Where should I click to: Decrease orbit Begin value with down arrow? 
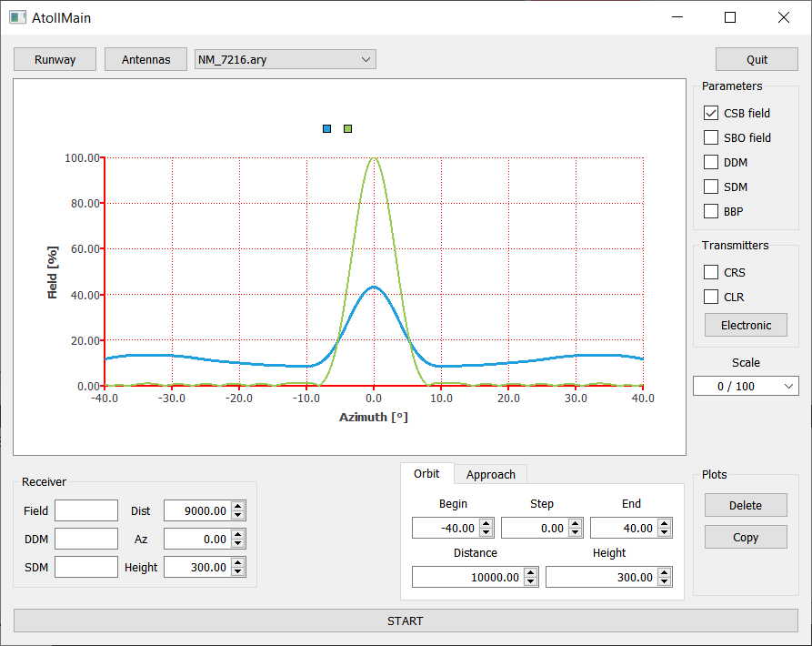click(x=486, y=532)
